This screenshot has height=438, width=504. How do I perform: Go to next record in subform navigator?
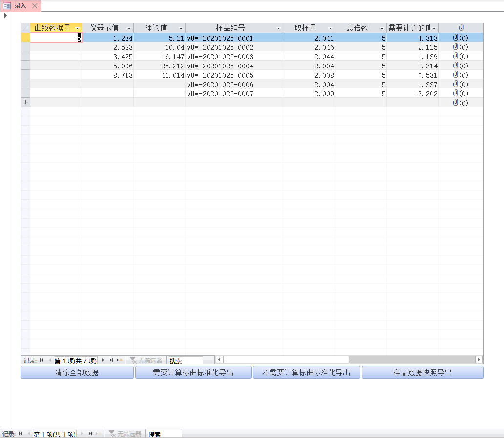tap(103, 360)
